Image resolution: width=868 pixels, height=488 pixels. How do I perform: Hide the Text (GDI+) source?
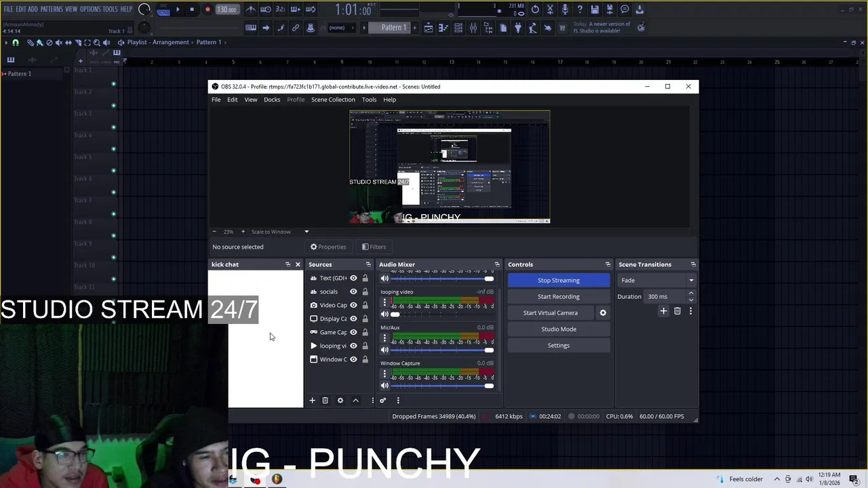click(353, 278)
